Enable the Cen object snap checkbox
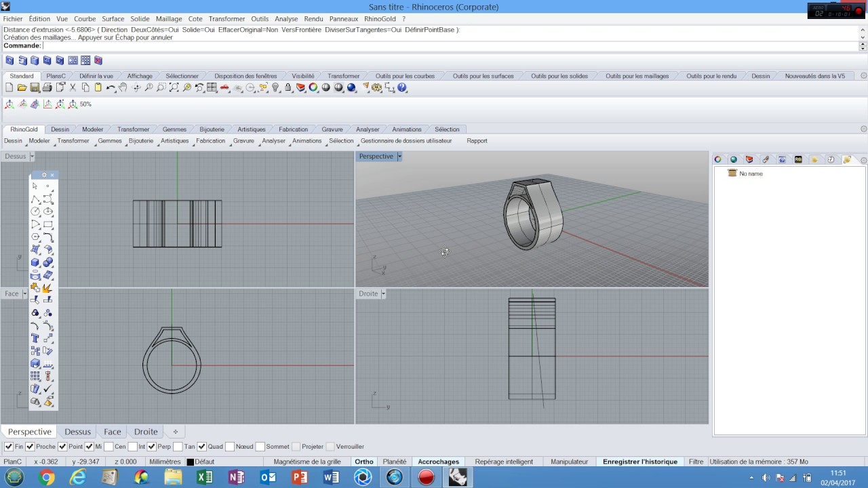The height and width of the screenshot is (488, 868). [x=108, y=447]
